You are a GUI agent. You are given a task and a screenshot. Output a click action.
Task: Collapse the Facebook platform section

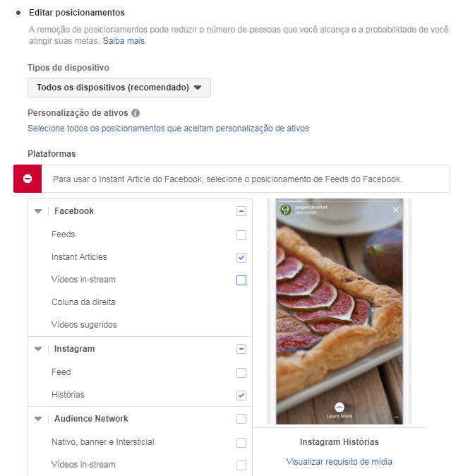pos(38,211)
